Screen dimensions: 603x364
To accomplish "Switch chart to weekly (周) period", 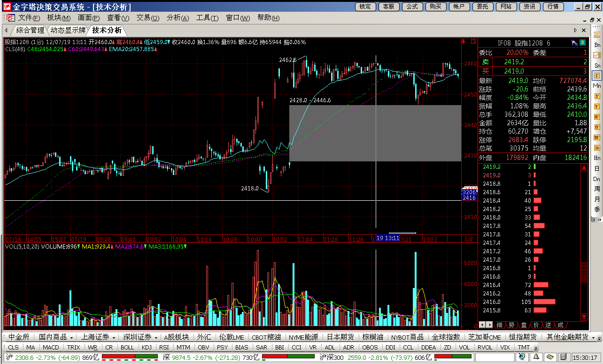I will coord(597,189).
